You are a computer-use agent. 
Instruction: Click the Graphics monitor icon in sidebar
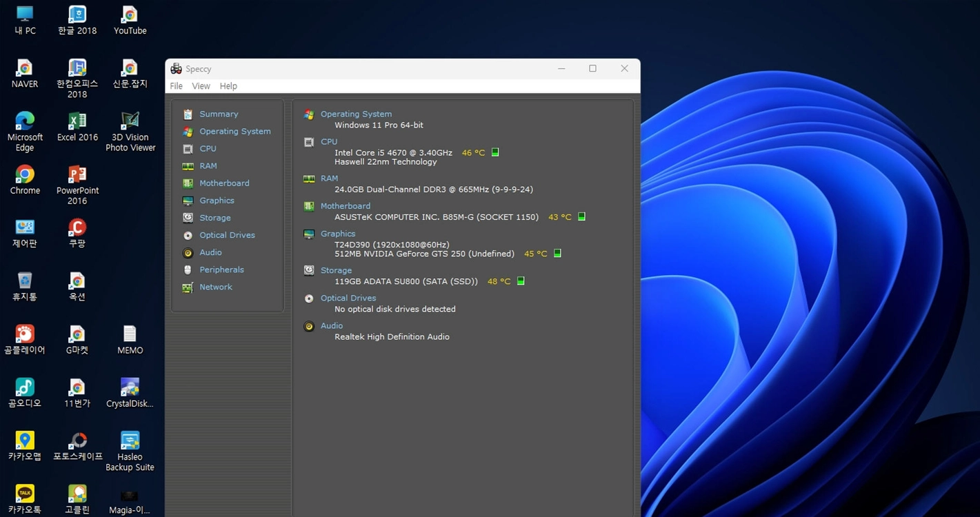click(188, 201)
